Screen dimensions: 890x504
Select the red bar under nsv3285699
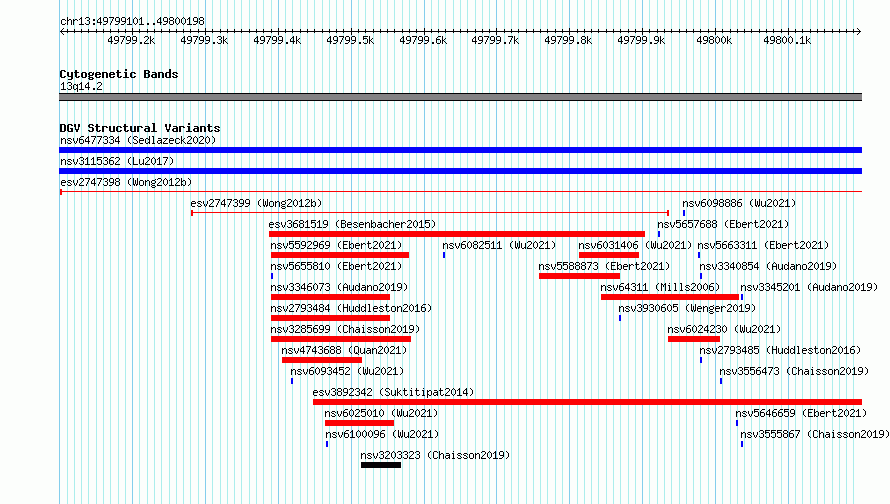[x=341, y=339]
